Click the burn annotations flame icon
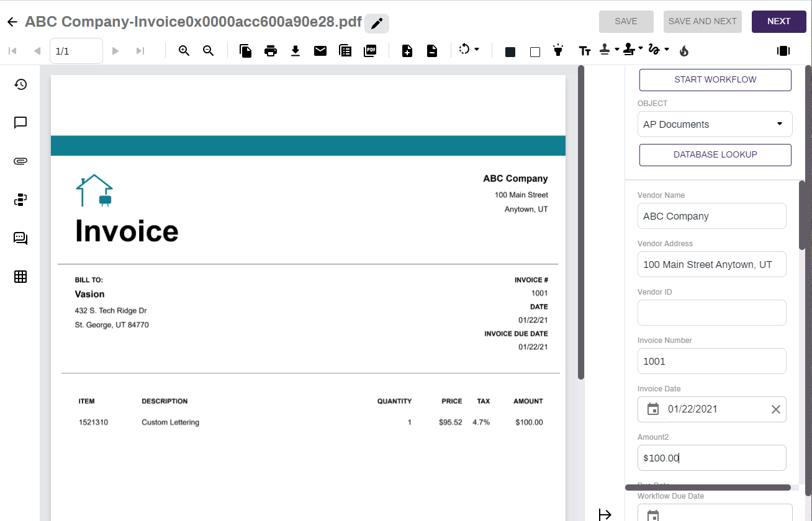The image size is (812, 521). click(684, 51)
